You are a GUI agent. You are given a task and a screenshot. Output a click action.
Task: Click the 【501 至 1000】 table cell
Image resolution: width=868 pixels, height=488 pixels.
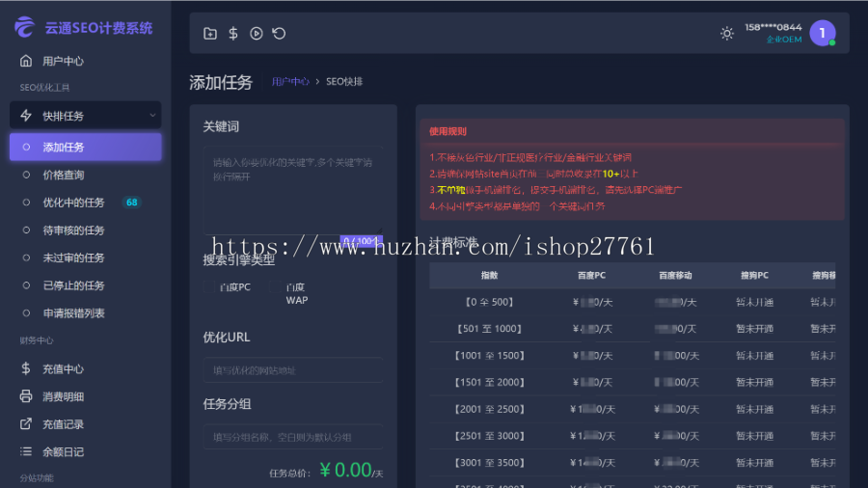click(x=489, y=329)
